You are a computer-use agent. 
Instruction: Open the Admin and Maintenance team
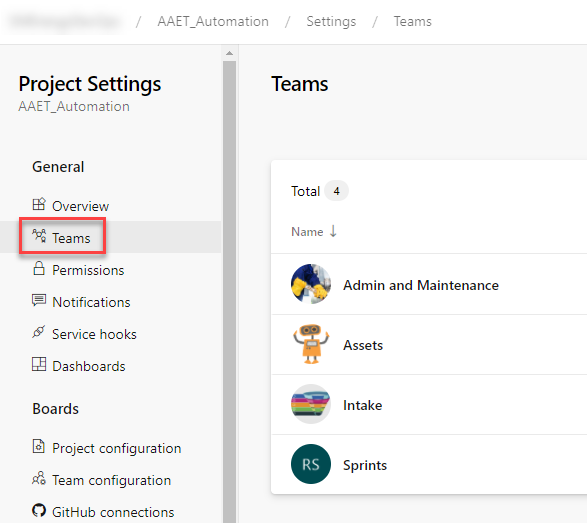[x=421, y=285]
